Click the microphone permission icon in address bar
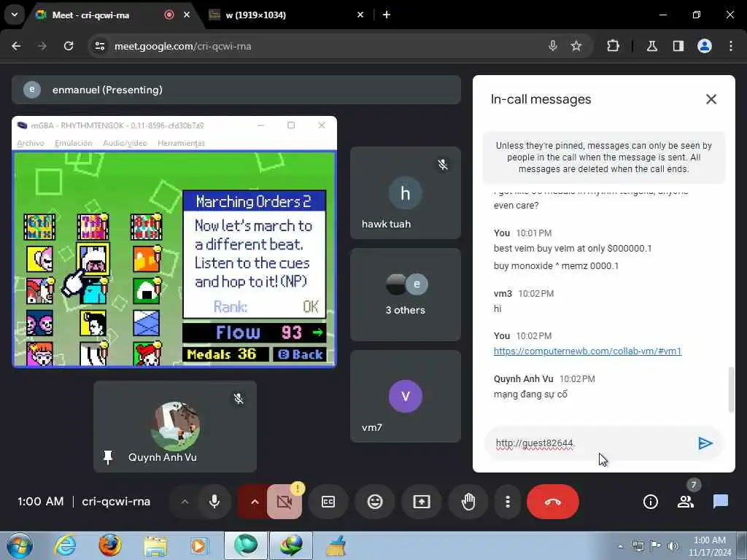This screenshot has width=747, height=560. pos(553,46)
